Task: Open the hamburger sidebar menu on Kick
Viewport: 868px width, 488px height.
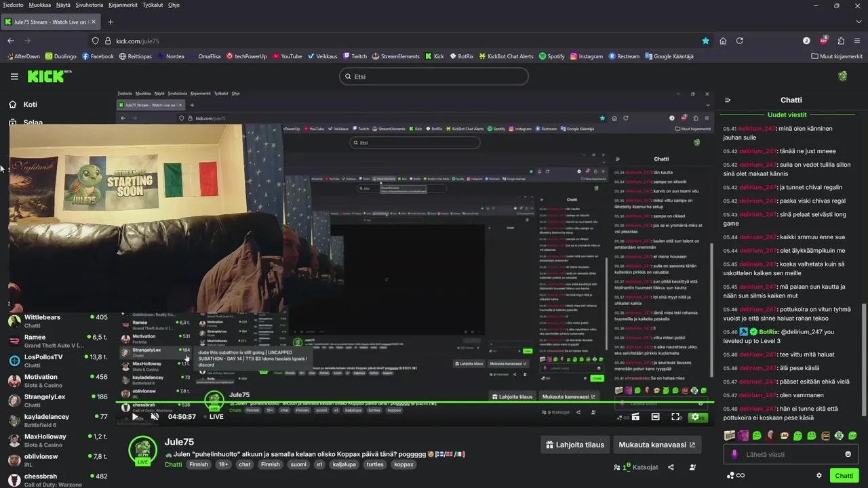Action: coord(14,77)
